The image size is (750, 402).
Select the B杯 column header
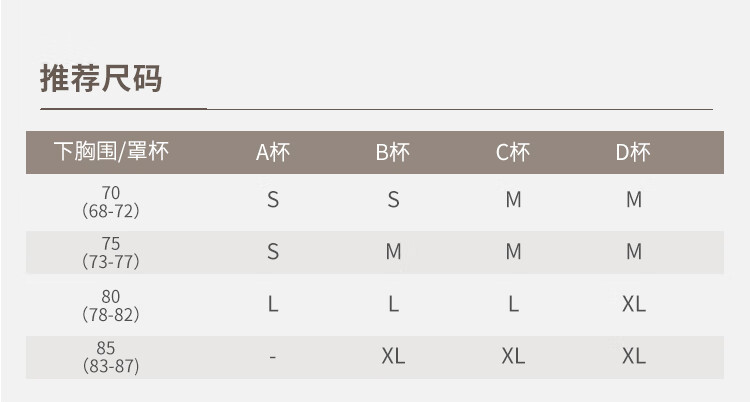393,153
